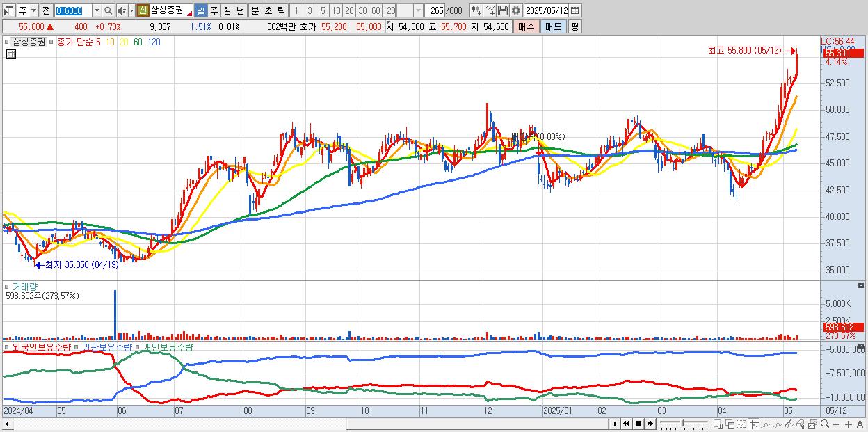Click the bar count field showing 265

click(435, 10)
